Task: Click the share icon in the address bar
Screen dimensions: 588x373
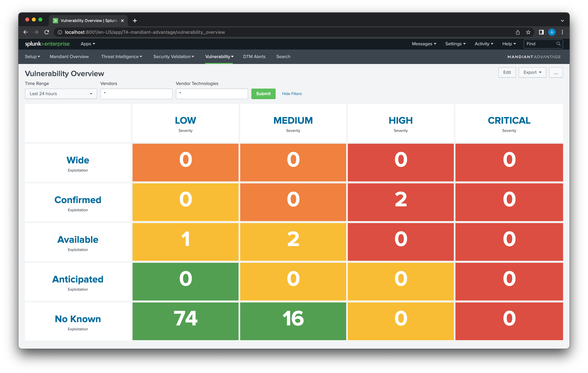Action: click(518, 32)
